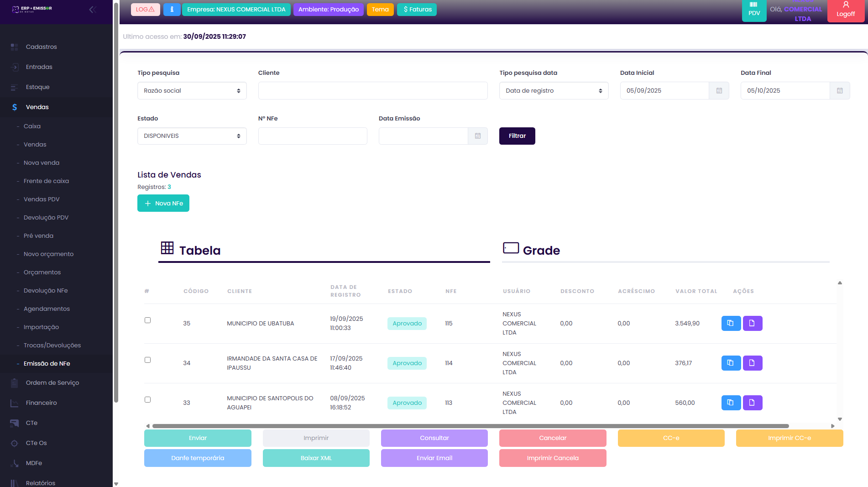Click the horizontal scrollbar below the table
Viewport: 868px width, 487px height.
point(470,426)
